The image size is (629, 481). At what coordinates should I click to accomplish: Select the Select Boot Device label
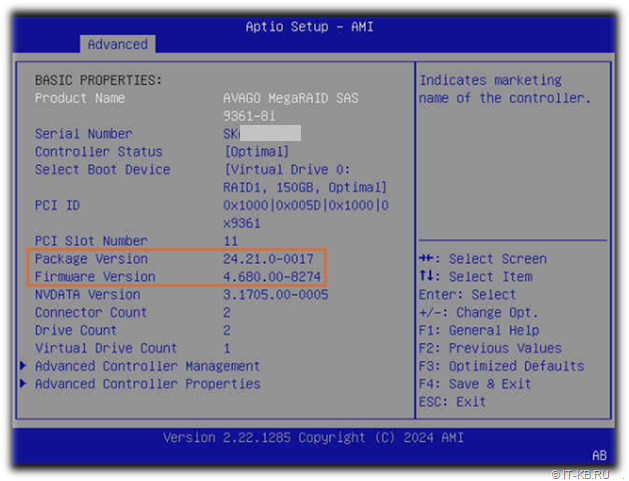102,169
